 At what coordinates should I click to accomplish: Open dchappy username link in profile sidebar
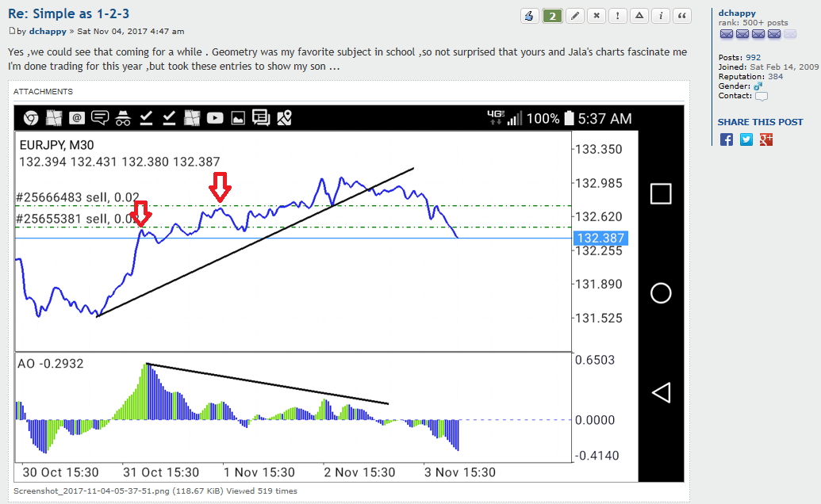click(x=737, y=13)
